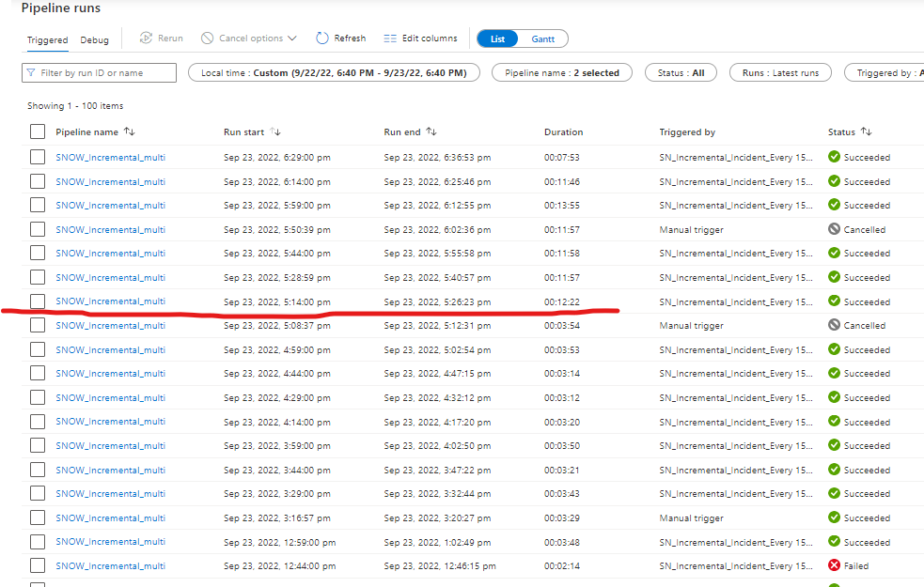Open SNOW_Incremental_multi run from 6:29:00 pm
Screen dimensions: 924x587
110,157
